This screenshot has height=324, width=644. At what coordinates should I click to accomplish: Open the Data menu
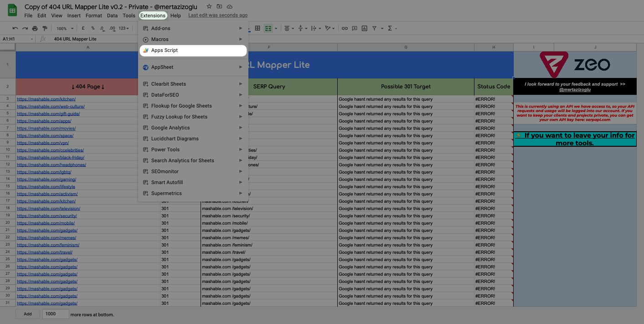[112, 15]
